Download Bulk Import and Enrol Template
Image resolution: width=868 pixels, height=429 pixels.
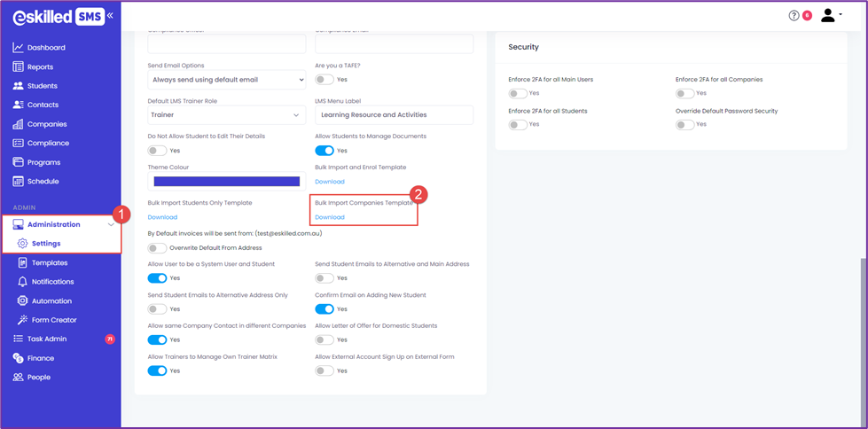point(329,182)
